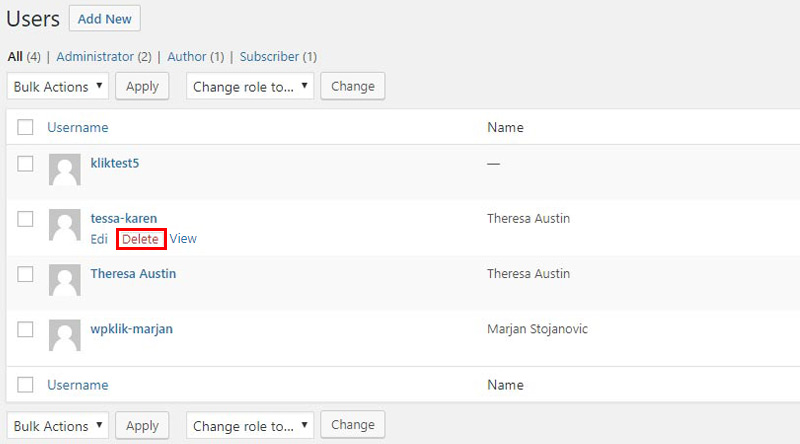800x444 pixels.
Task: Sort by Username column header
Action: click(78, 127)
